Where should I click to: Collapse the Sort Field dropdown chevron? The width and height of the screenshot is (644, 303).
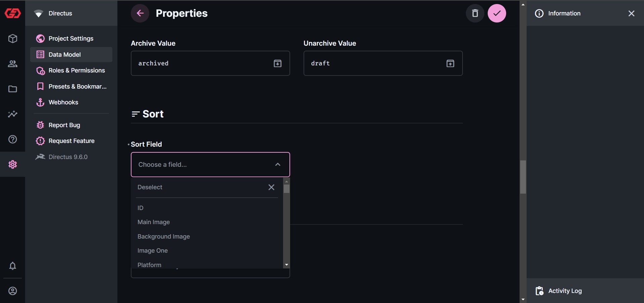(x=277, y=164)
